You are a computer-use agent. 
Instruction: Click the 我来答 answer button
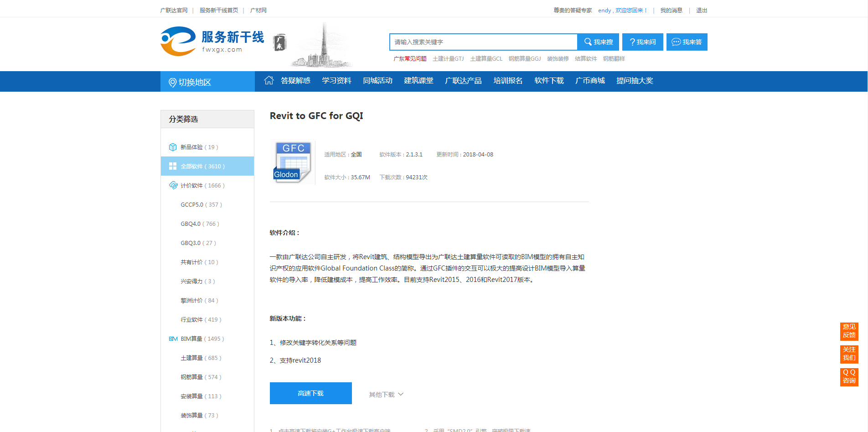click(x=687, y=42)
